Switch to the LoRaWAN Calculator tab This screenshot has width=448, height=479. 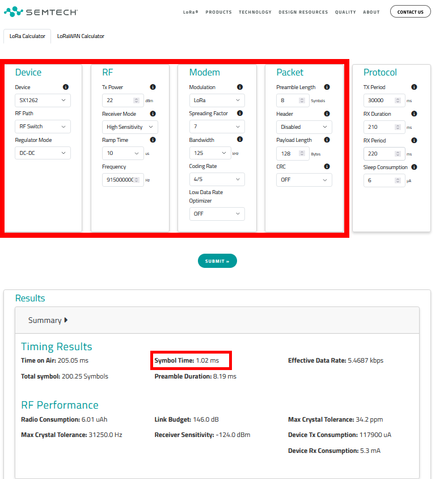[81, 36]
